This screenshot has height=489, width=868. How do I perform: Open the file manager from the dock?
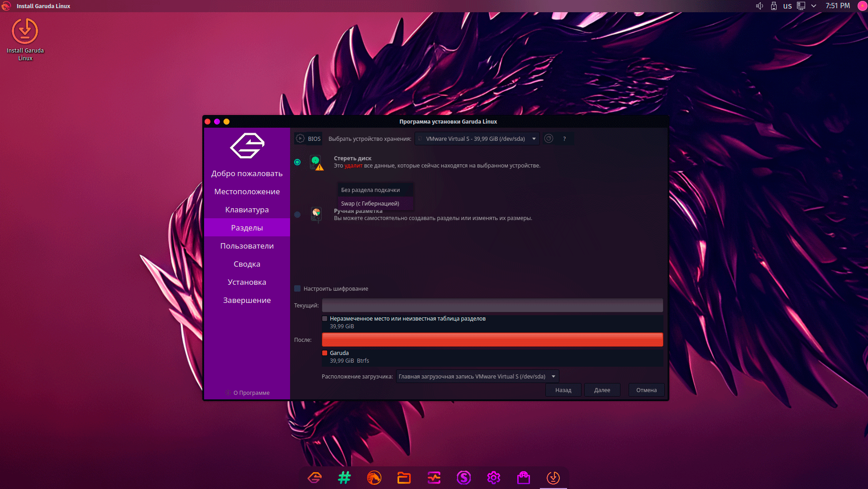pyautogui.click(x=404, y=478)
